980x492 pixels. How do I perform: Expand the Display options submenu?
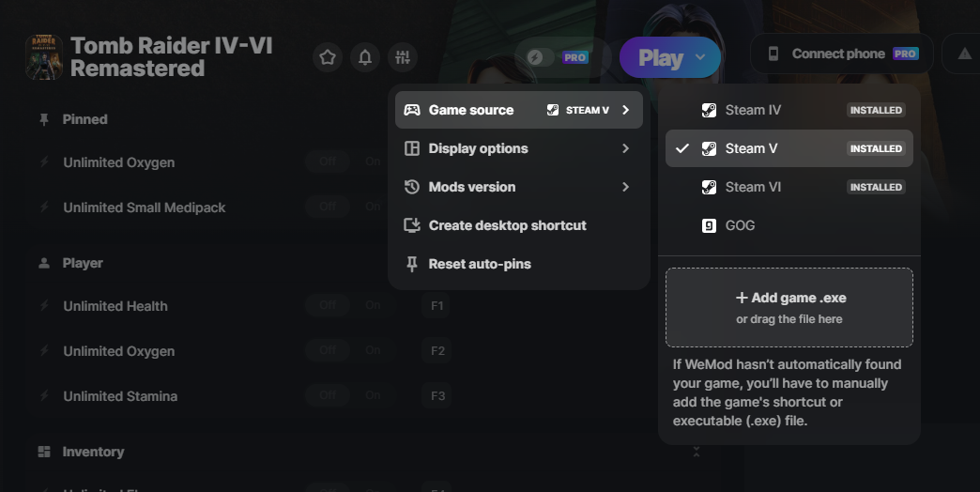coord(518,148)
